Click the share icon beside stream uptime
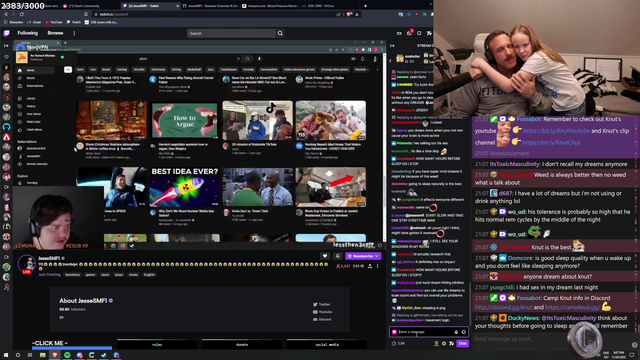This screenshot has height=360, width=640. [x=370, y=266]
